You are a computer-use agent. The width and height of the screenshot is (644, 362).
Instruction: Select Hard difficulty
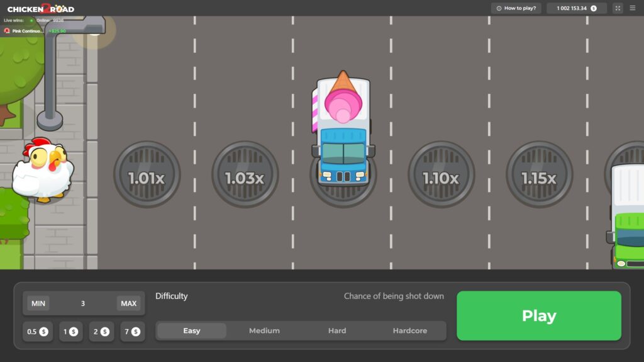click(x=337, y=331)
